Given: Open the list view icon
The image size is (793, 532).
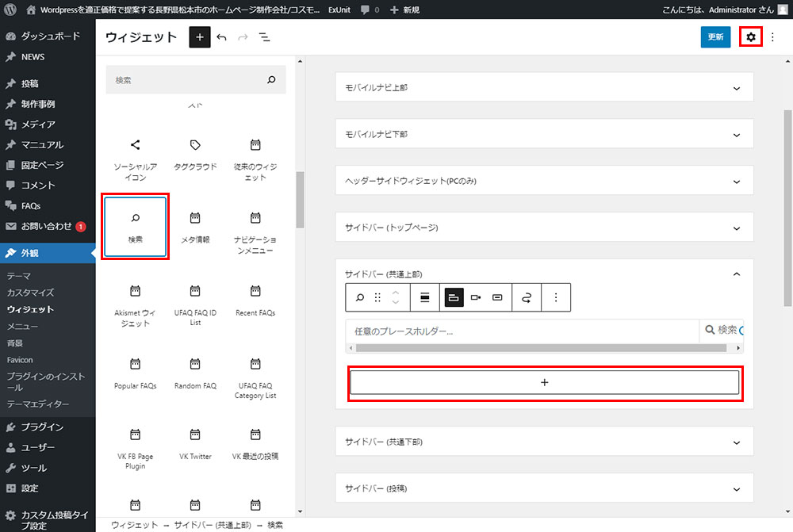Looking at the screenshot, I should tap(264, 37).
